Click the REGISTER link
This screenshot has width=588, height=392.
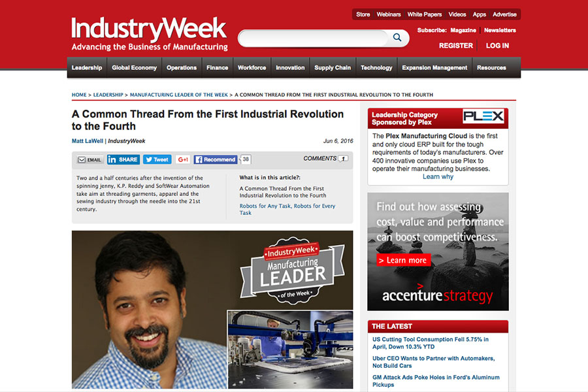point(455,46)
